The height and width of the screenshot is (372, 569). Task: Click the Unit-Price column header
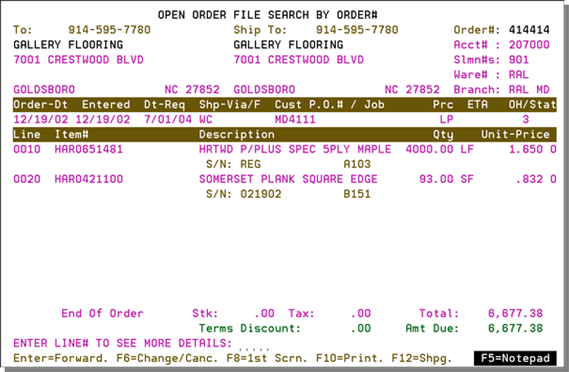tap(515, 134)
